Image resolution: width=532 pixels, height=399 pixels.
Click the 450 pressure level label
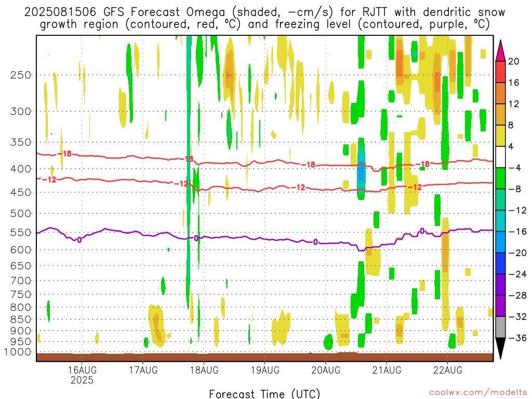click(x=21, y=192)
